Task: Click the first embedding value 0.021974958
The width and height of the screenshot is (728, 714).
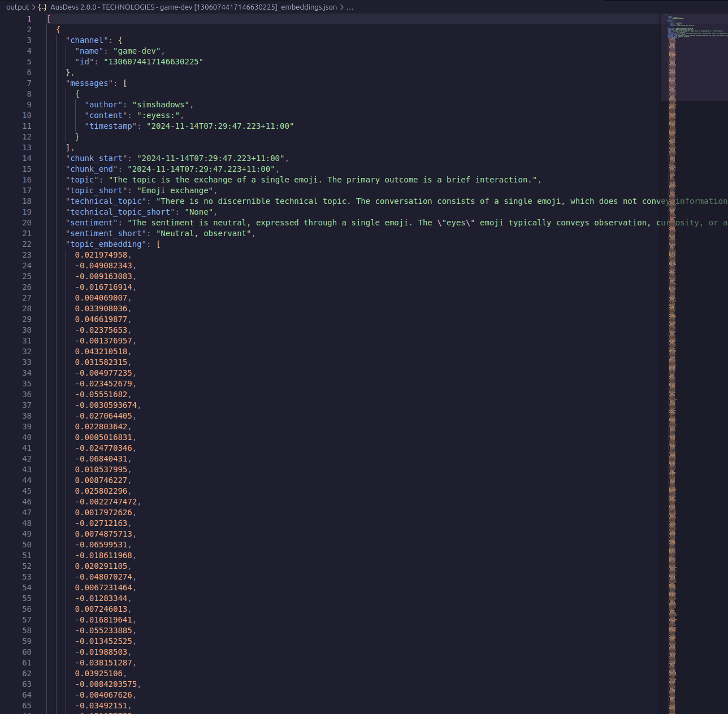Action: pos(101,255)
